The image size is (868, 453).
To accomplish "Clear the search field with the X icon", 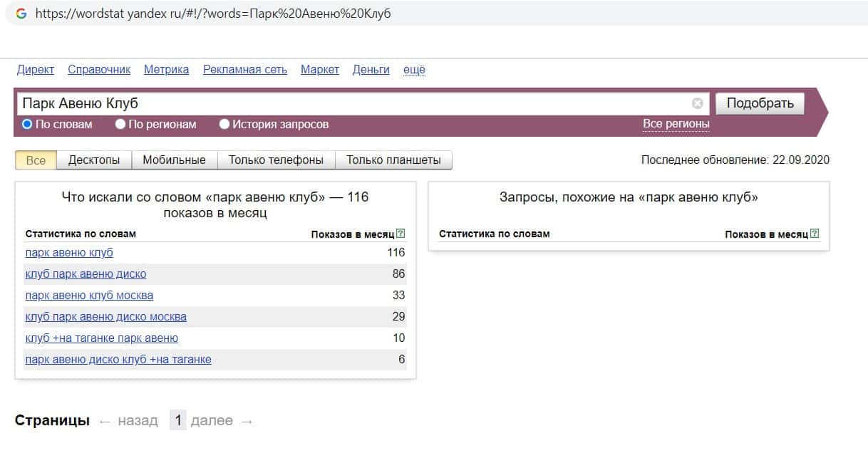I will click(x=697, y=103).
